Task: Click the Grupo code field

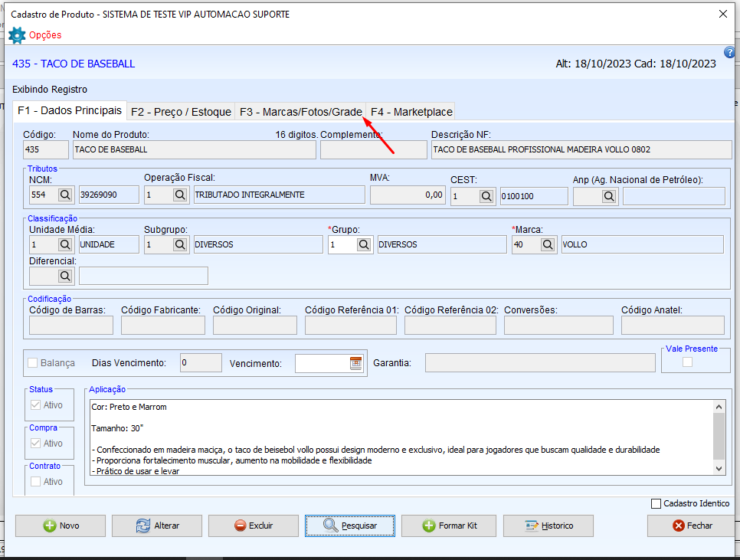Action: click(342, 244)
